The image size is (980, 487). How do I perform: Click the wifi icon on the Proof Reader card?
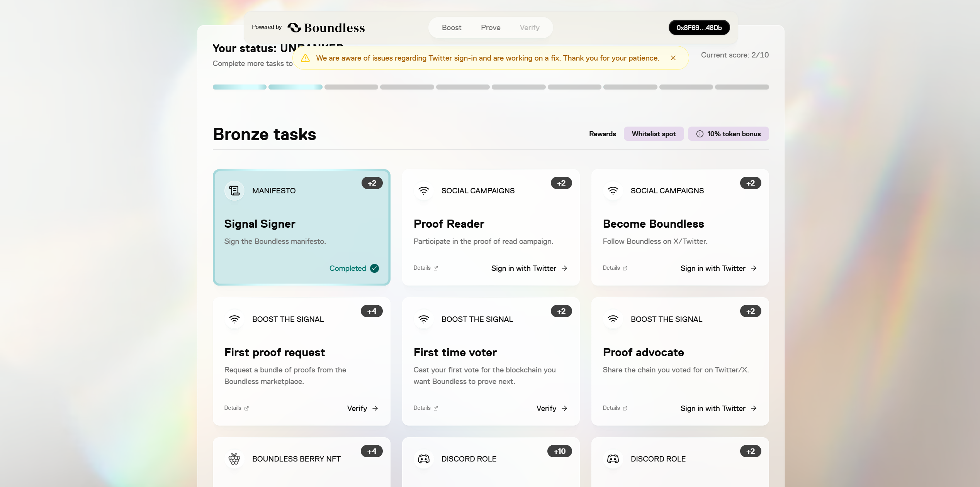(x=424, y=191)
